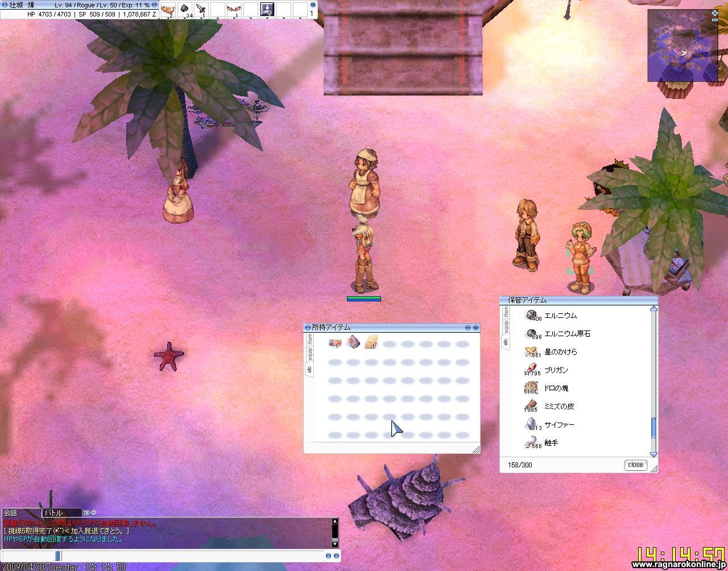Click the 星のかけら item name
The width and height of the screenshot is (728, 571).
coord(560,352)
